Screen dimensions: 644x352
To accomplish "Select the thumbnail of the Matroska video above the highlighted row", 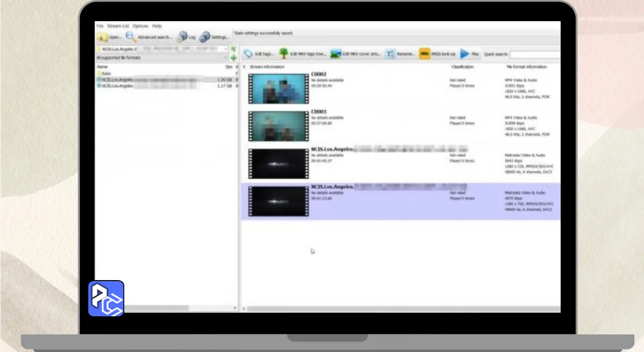I will 278,163.
